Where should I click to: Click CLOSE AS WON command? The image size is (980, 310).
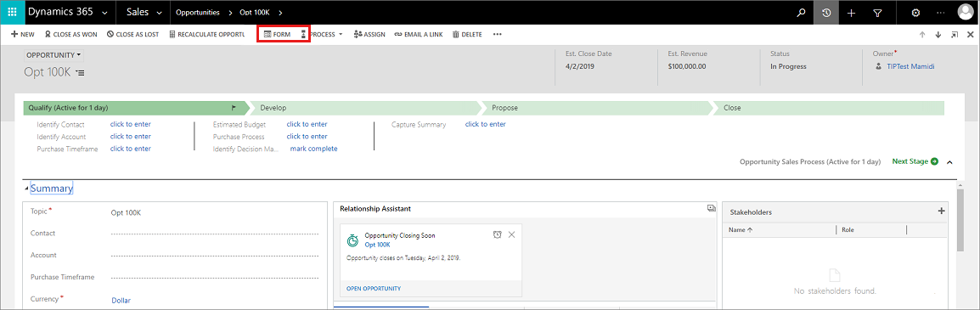70,34
